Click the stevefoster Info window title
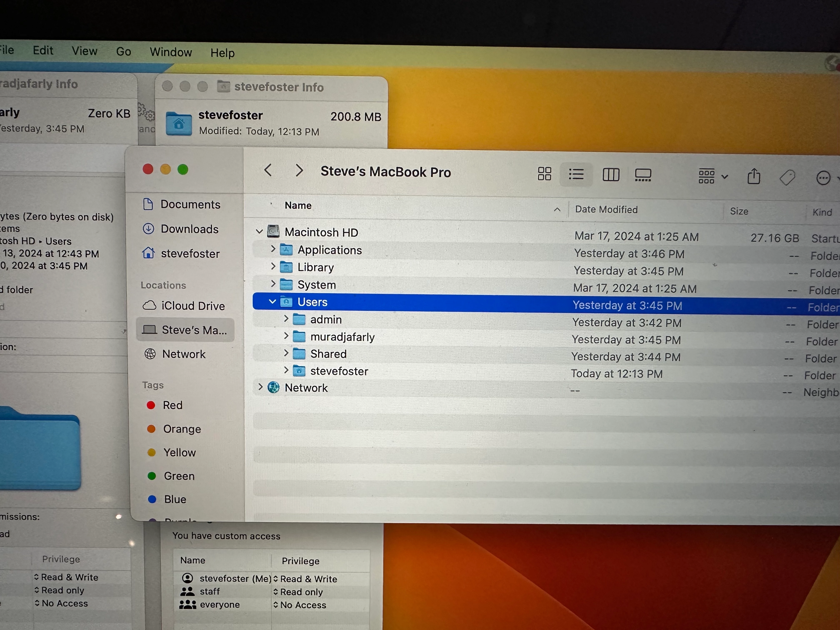Viewport: 840px width, 630px height. [x=279, y=87]
